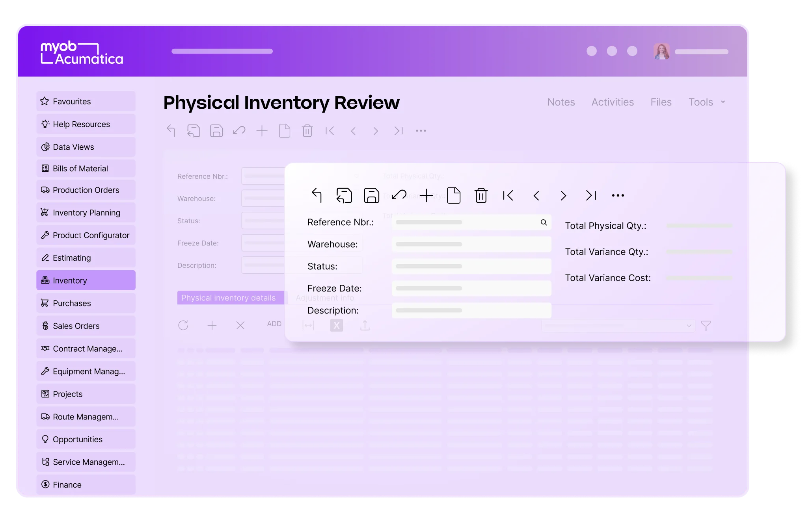Click the Reference Nbr. input field in popup
The height and width of the screenshot is (512, 812).
pos(471,222)
